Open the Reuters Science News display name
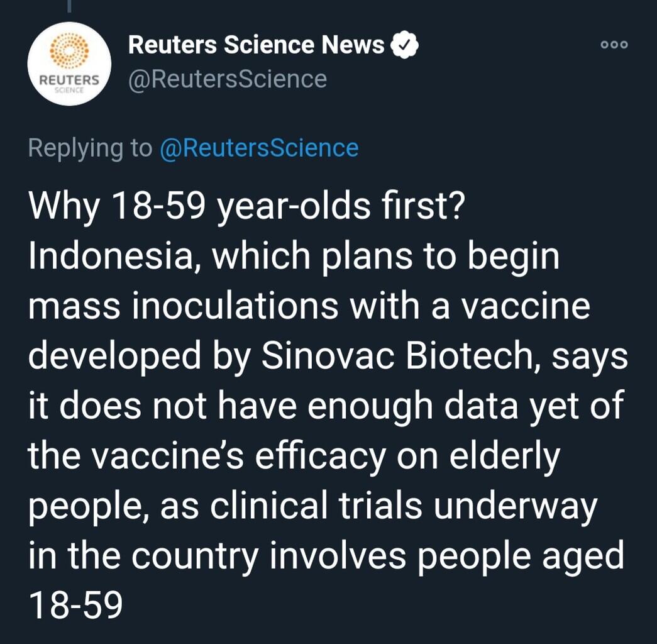 [x=257, y=45]
